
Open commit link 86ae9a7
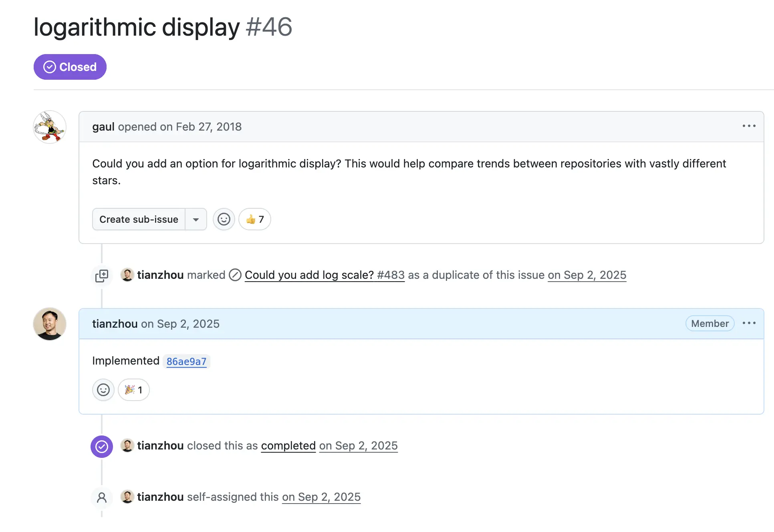coord(186,361)
